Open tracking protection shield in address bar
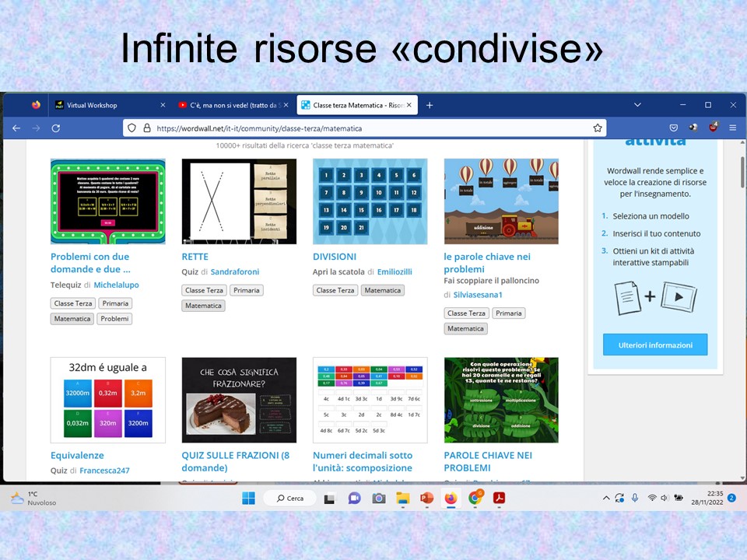 pyautogui.click(x=132, y=128)
